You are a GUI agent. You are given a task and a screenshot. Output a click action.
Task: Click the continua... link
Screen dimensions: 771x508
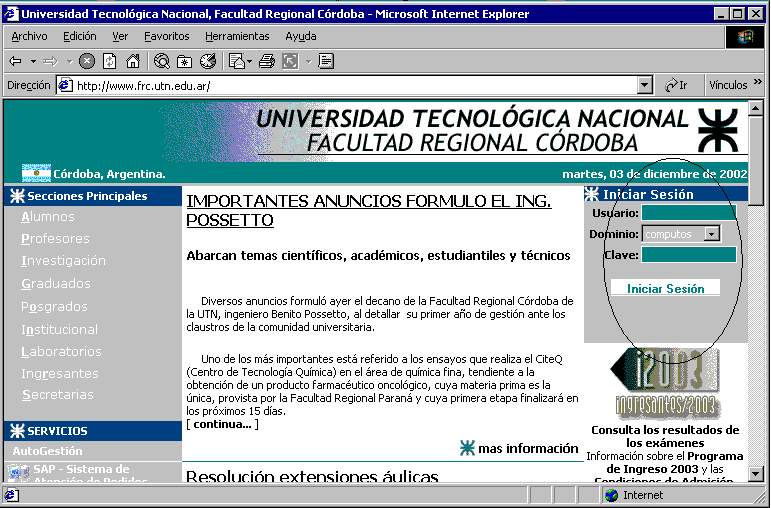[222, 424]
